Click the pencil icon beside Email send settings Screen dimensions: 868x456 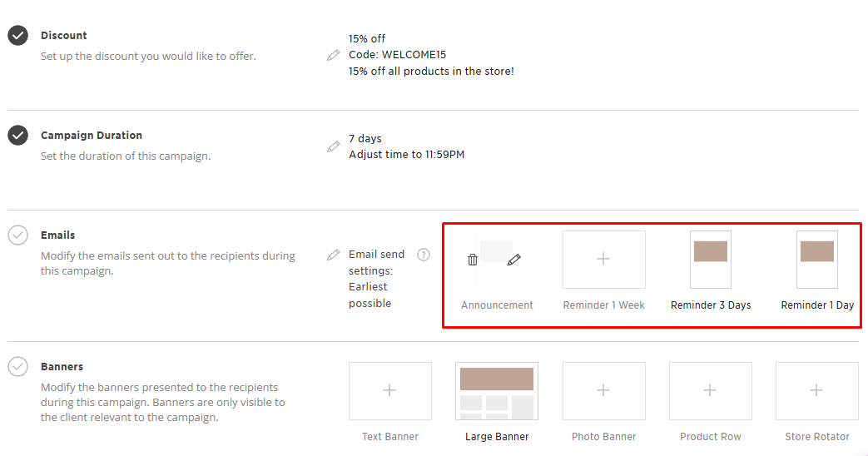[x=333, y=255]
